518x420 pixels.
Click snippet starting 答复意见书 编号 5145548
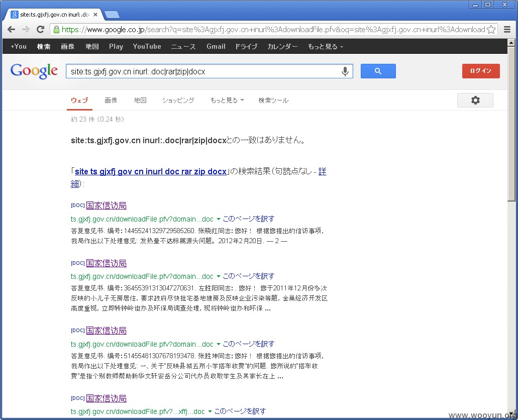pos(197,366)
